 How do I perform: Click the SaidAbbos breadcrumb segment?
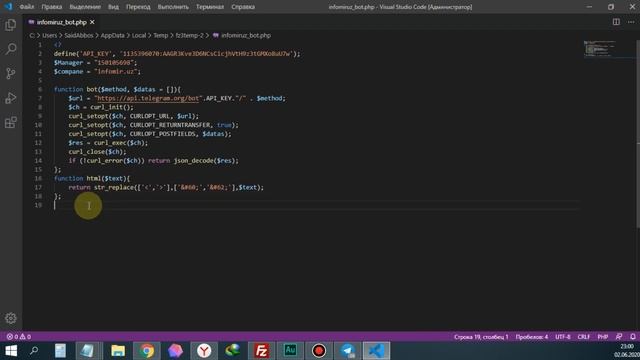(79, 36)
